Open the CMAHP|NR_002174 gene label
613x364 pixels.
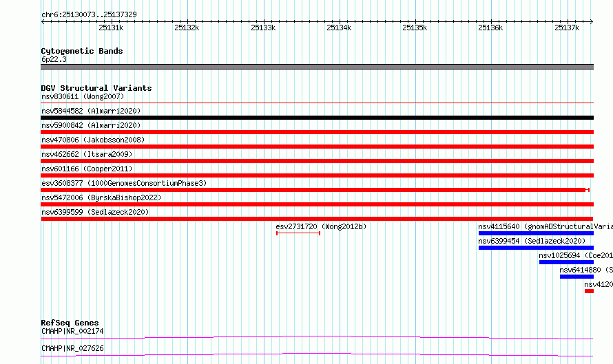72,331
